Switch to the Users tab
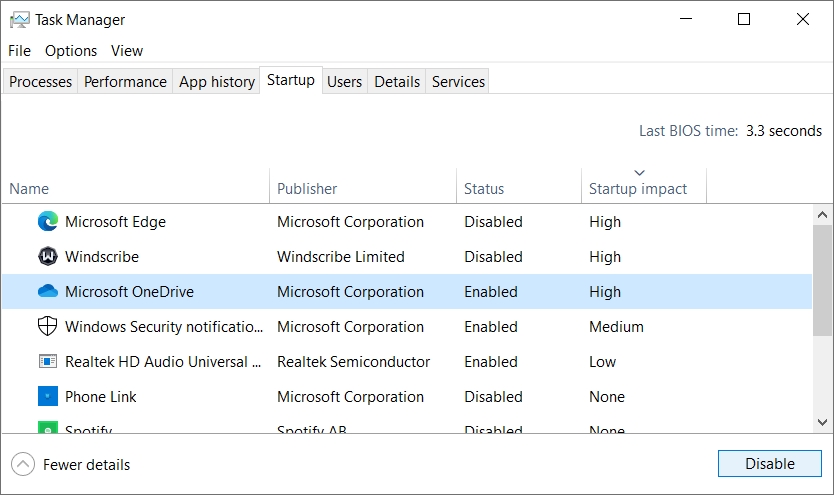The height and width of the screenshot is (495, 834). coord(344,81)
